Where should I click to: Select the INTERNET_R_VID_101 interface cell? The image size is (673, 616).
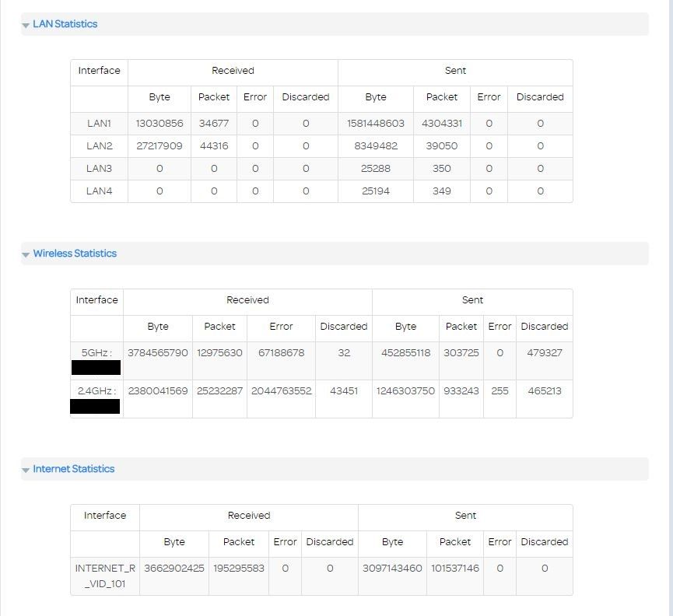pyautogui.click(x=105, y=576)
